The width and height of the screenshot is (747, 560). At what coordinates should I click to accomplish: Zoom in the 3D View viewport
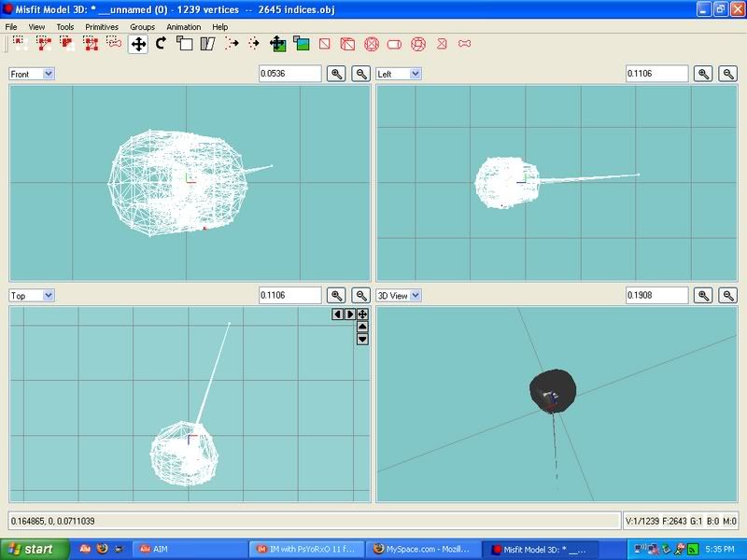point(703,296)
